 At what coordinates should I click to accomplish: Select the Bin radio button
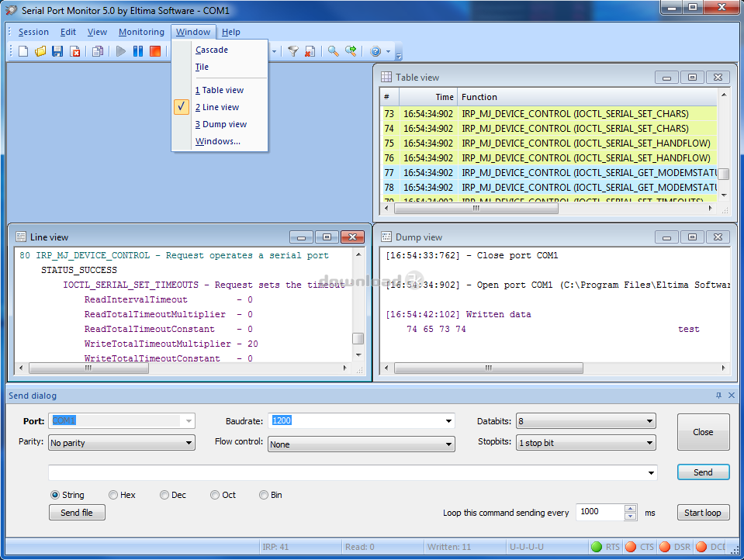point(264,495)
